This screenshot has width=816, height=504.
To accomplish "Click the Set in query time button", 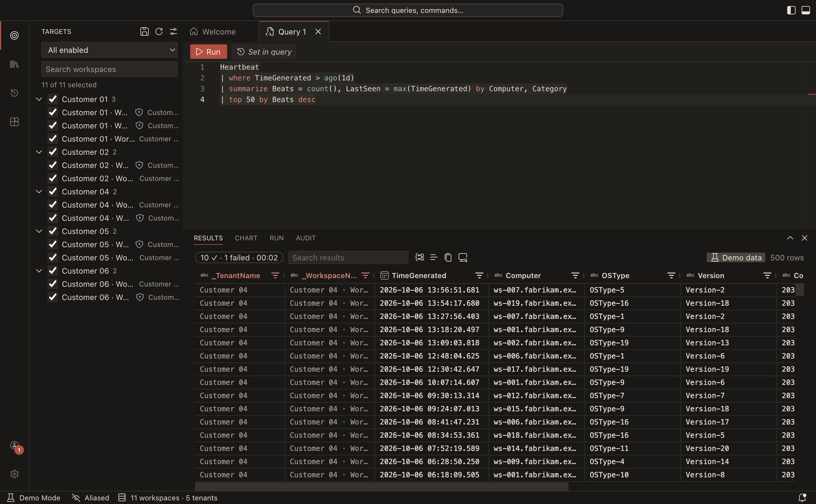I will [x=264, y=52].
